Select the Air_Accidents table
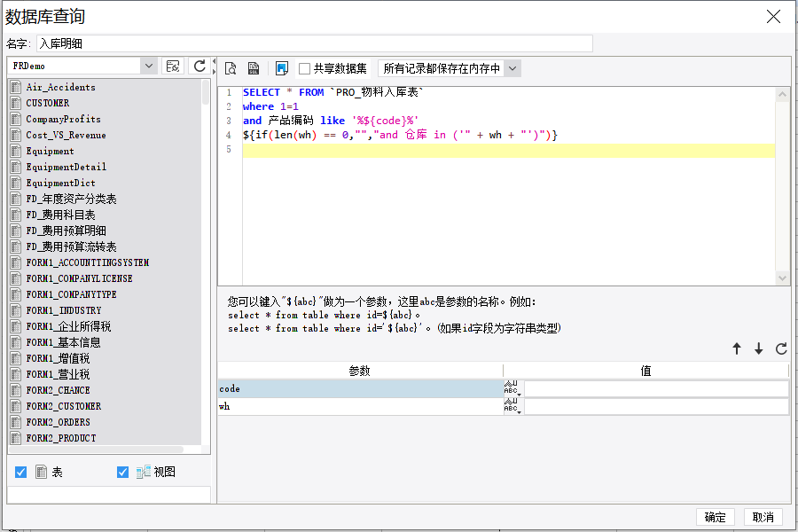 pos(60,87)
